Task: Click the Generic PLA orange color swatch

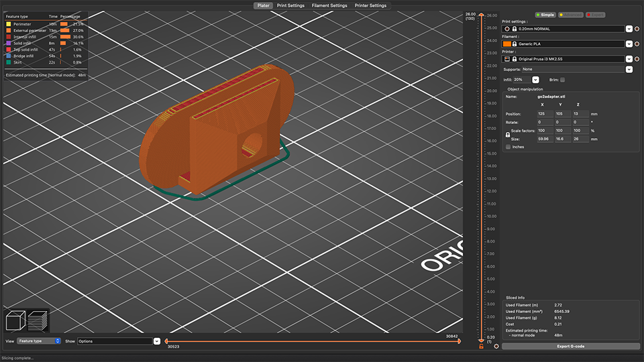Action: [507, 44]
